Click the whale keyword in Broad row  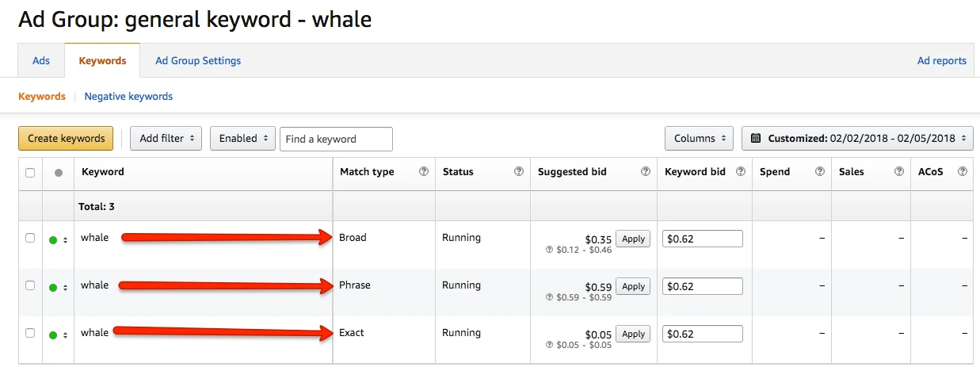[94, 237]
